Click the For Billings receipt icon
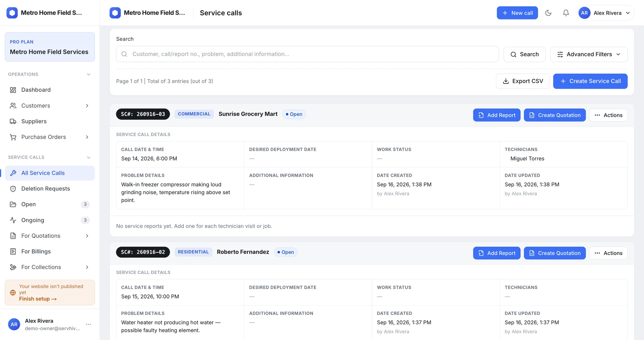Image resolution: width=644 pixels, height=340 pixels. pyautogui.click(x=13, y=251)
